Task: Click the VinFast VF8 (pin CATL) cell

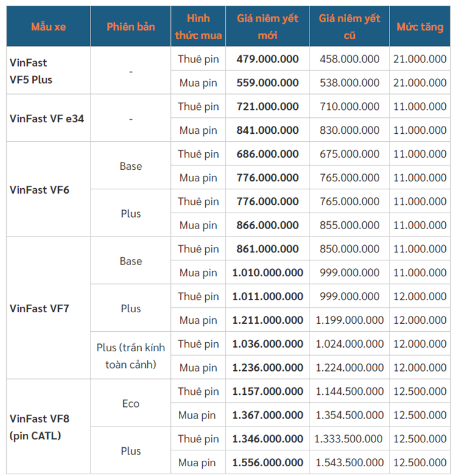Action: pos(40,427)
